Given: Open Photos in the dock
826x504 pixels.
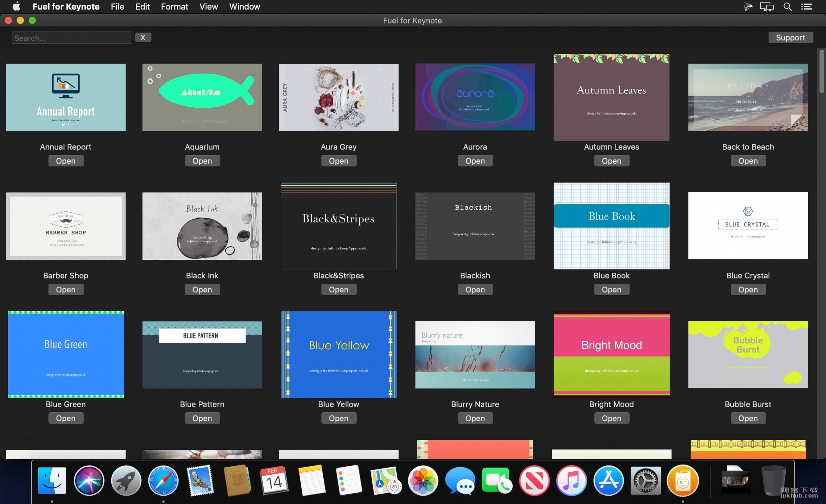Looking at the screenshot, I should point(423,480).
